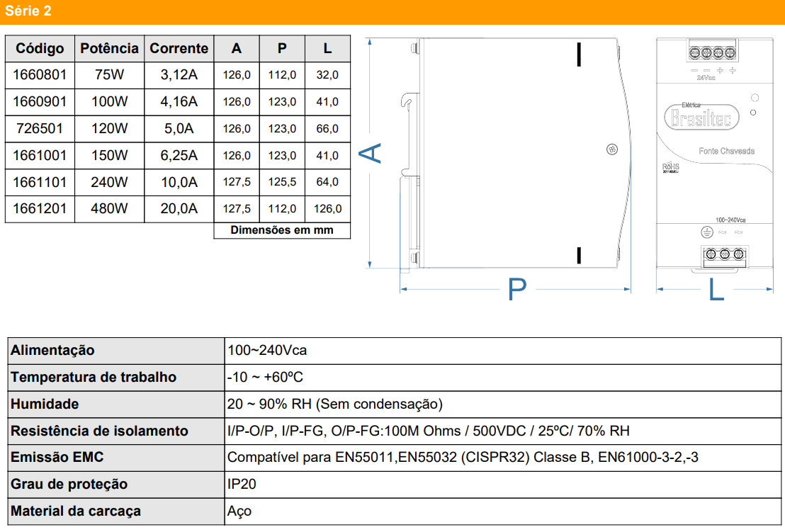This screenshot has width=785, height=532.
Task: Select the 100W power cell
Action: pyautogui.click(x=110, y=102)
